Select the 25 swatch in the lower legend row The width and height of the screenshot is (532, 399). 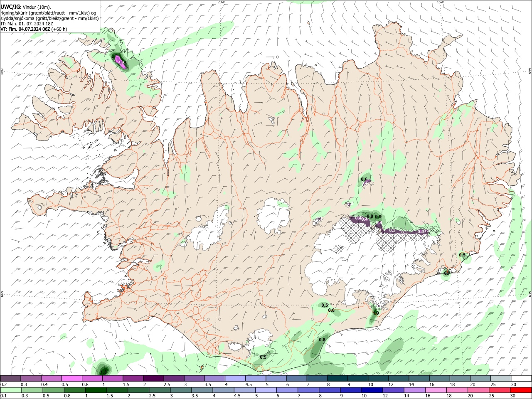pos(500,390)
